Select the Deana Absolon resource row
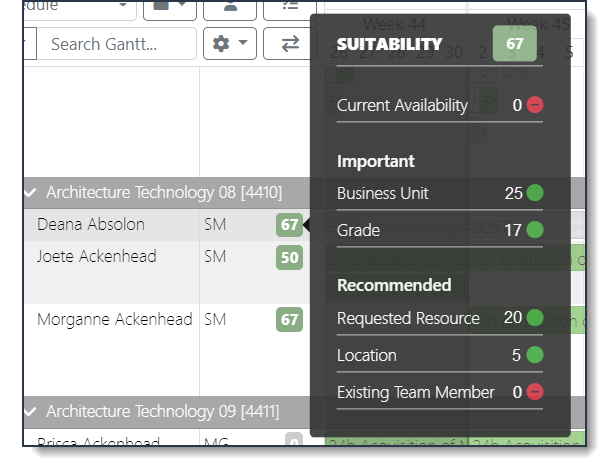This screenshot has width=607, height=467. point(167,225)
